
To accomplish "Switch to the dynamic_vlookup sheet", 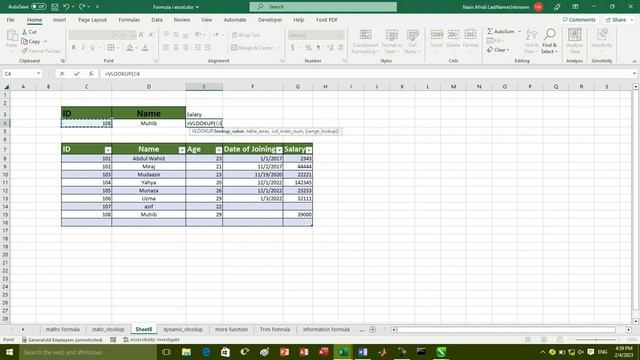I will click(x=183, y=329).
